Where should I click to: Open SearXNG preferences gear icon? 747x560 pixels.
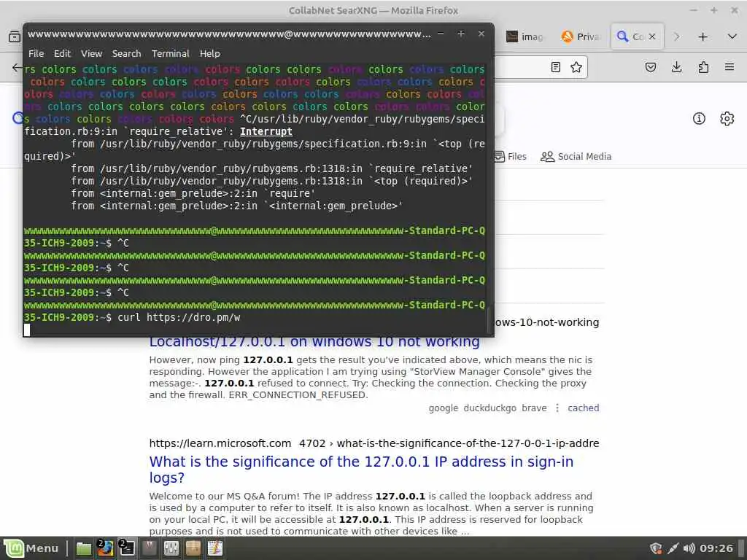(x=727, y=119)
